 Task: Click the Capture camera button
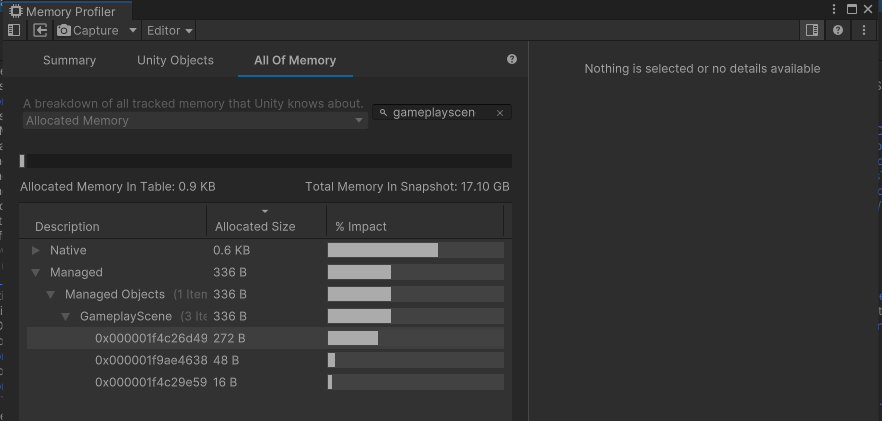87,30
